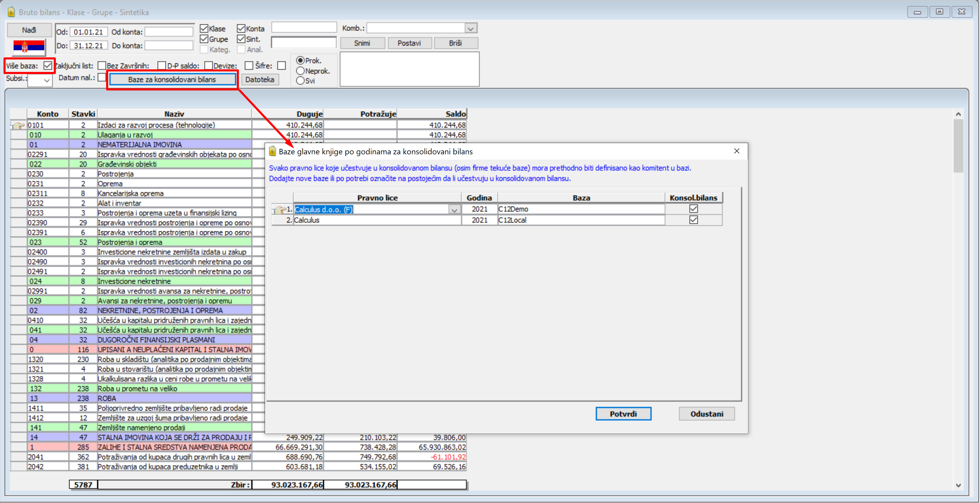Click the Potražuje column header
The height and width of the screenshot is (503, 980).
coord(360,114)
